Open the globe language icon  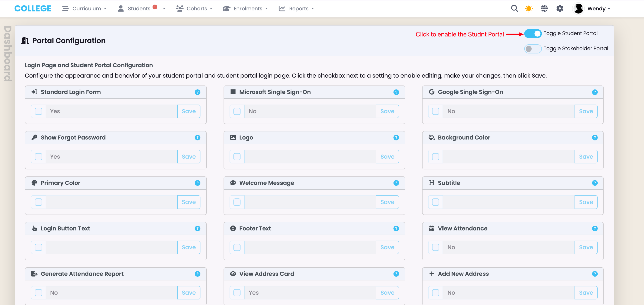pos(544,9)
